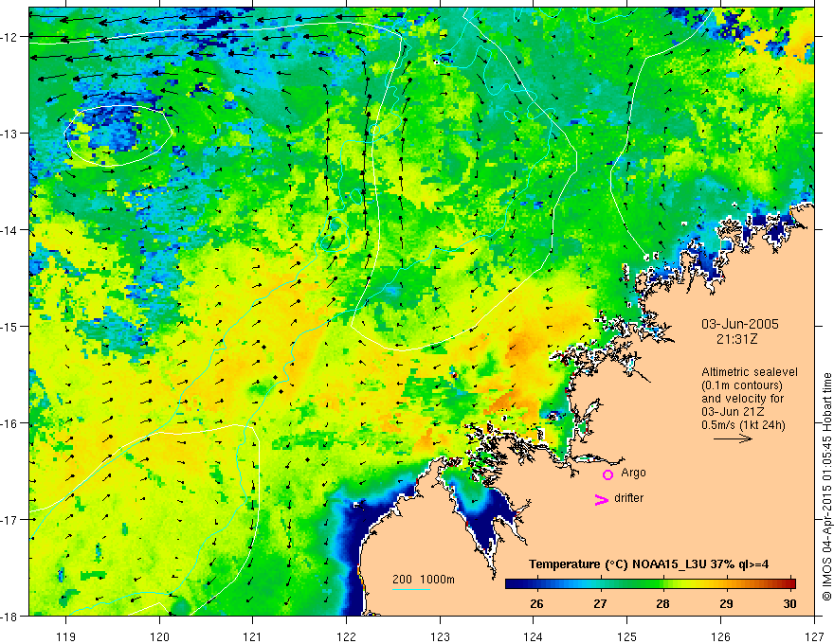Click the dark red end of temperature colorbar
Screen dimensions: 834x644
pyautogui.click(x=790, y=584)
